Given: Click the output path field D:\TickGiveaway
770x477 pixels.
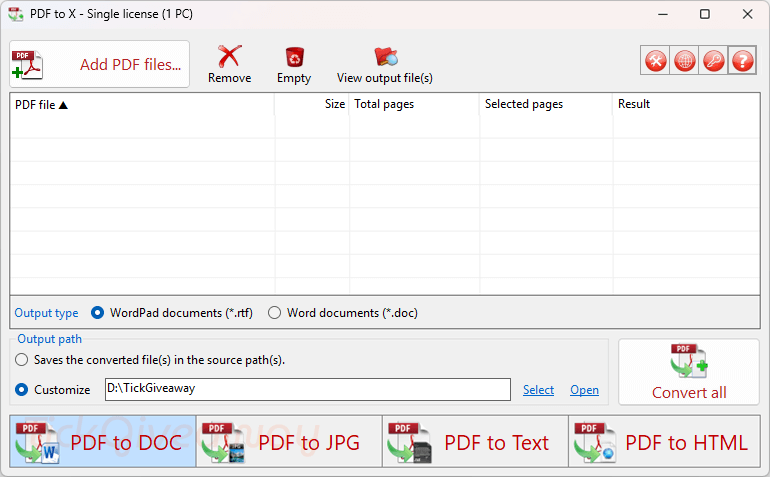Looking at the screenshot, I should point(308,389).
